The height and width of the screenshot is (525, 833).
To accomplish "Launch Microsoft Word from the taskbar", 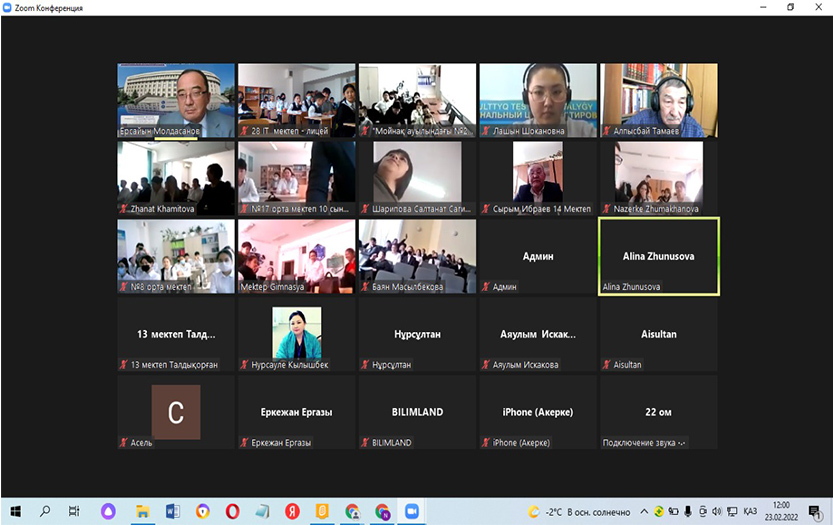I will coord(172,511).
